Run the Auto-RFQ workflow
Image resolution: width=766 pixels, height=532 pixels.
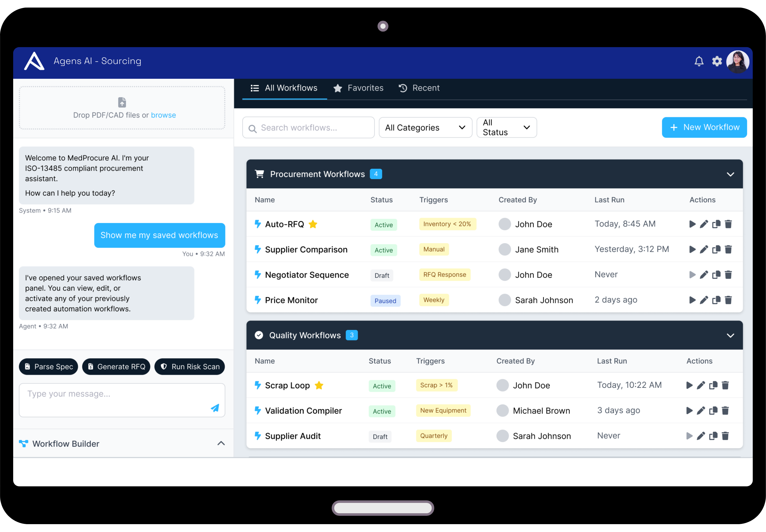(x=692, y=224)
